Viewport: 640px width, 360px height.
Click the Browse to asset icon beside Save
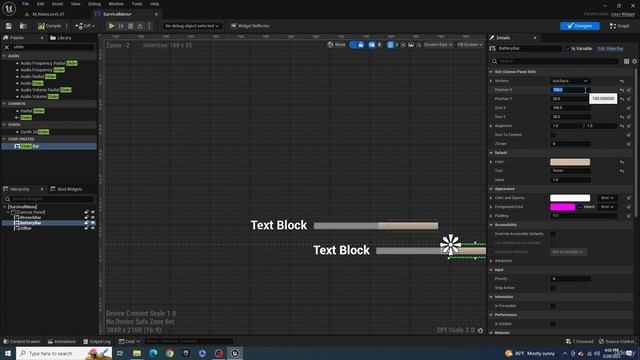tap(23, 26)
